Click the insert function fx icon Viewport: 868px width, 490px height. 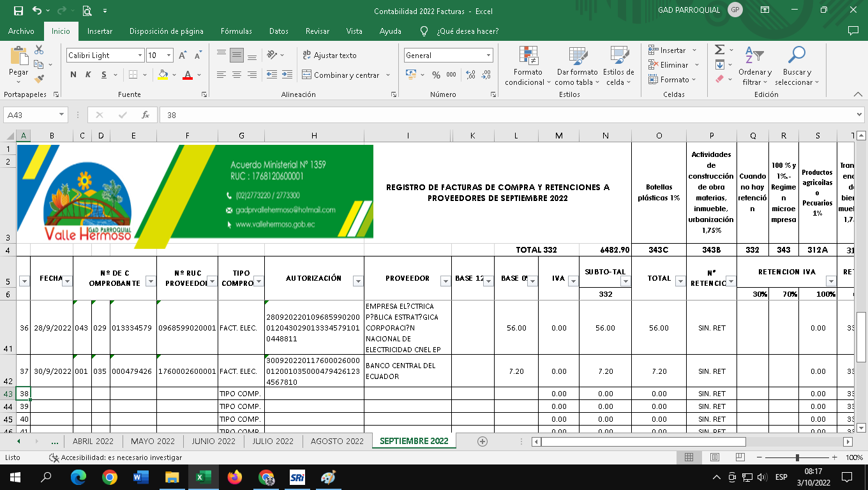point(146,115)
